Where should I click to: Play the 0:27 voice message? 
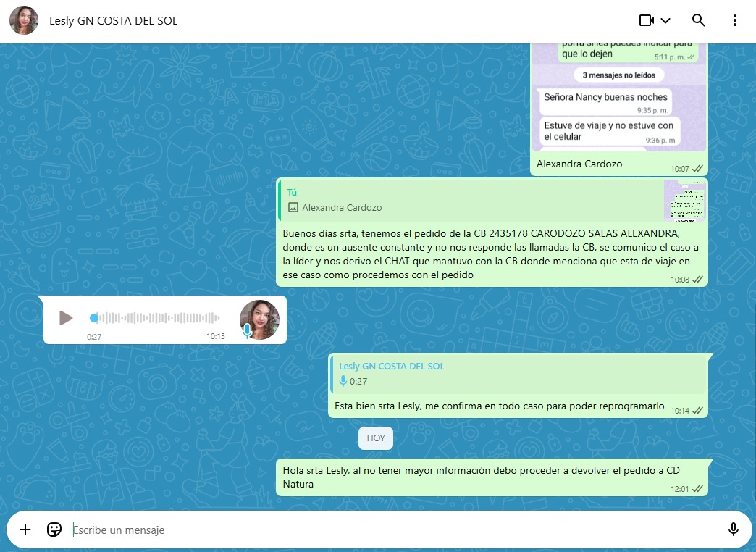[66, 318]
